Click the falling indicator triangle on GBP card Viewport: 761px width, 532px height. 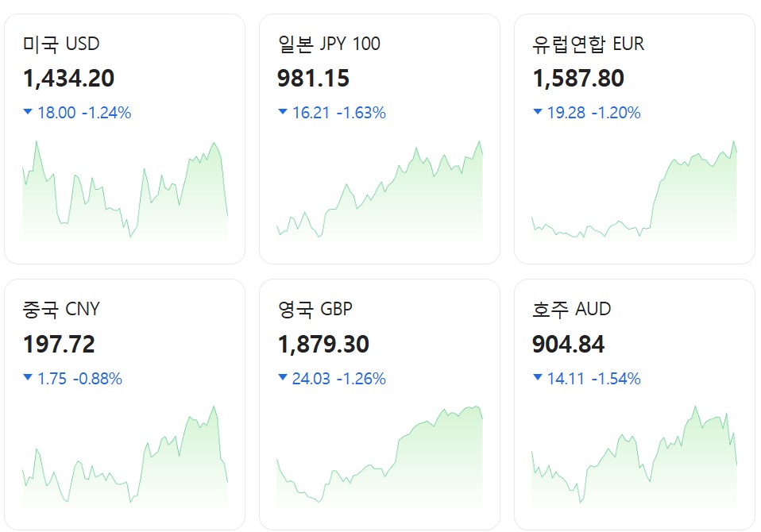(283, 378)
